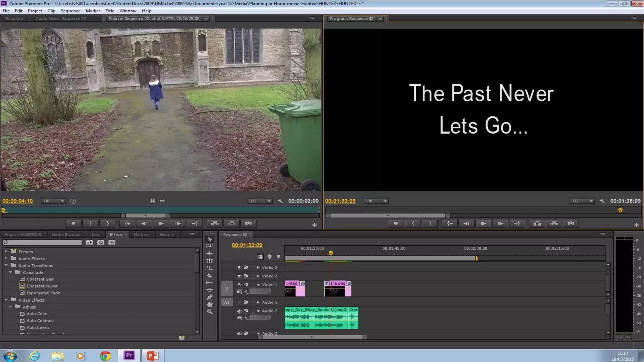Image resolution: width=644 pixels, height=362 pixels.
Task: Collapse the Video Effects folder
Action: [6, 300]
